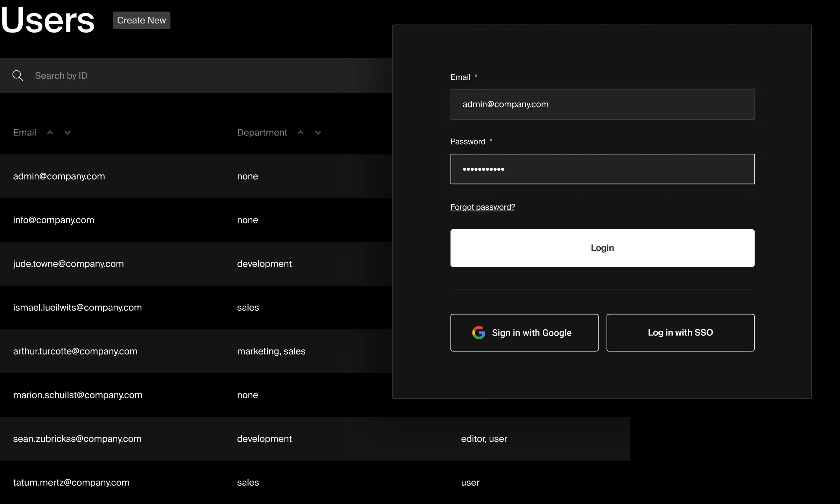Open the Forgot password link

click(x=483, y=207)
